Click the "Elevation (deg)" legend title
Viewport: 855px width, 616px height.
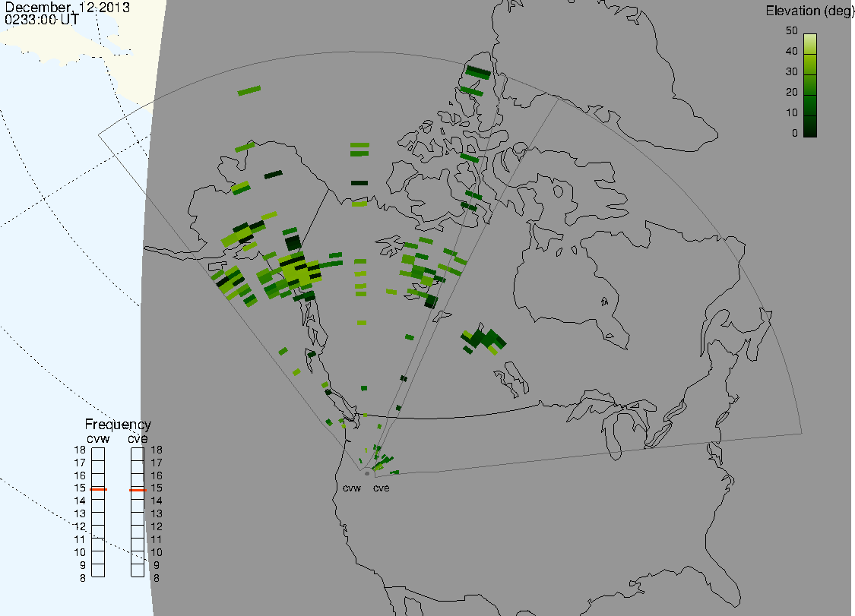tap(809, 11)
